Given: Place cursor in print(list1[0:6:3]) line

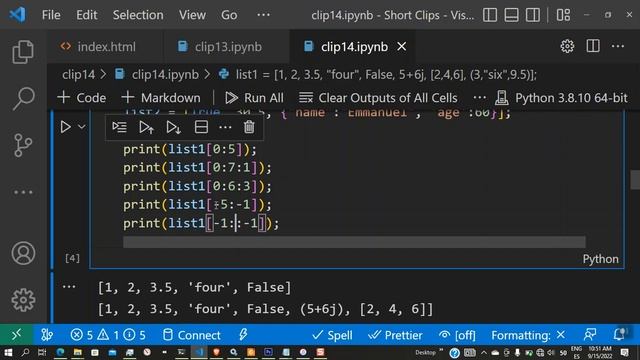Looking at the screenshot, I should (197, 186).
